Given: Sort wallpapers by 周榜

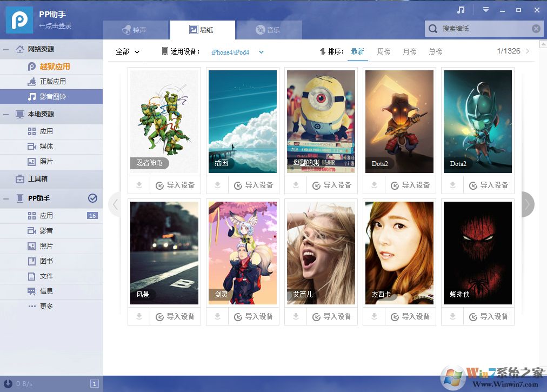Looking at the screenshot, I should [x=383, y=51].
